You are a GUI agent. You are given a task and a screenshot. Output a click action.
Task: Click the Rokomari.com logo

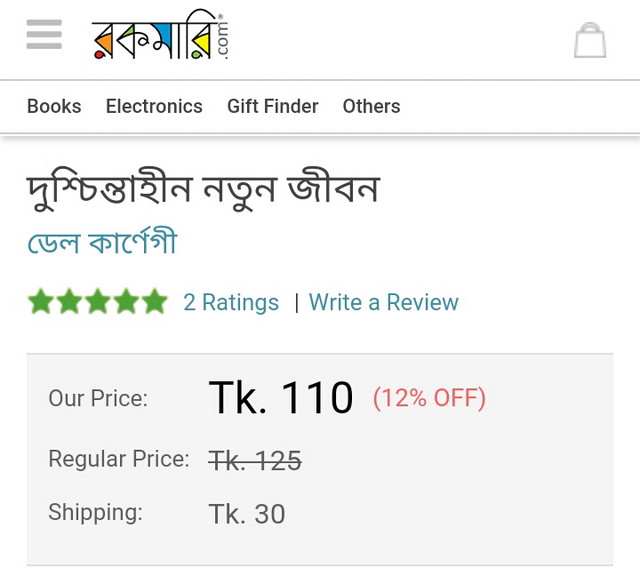[x=161, y=39]
